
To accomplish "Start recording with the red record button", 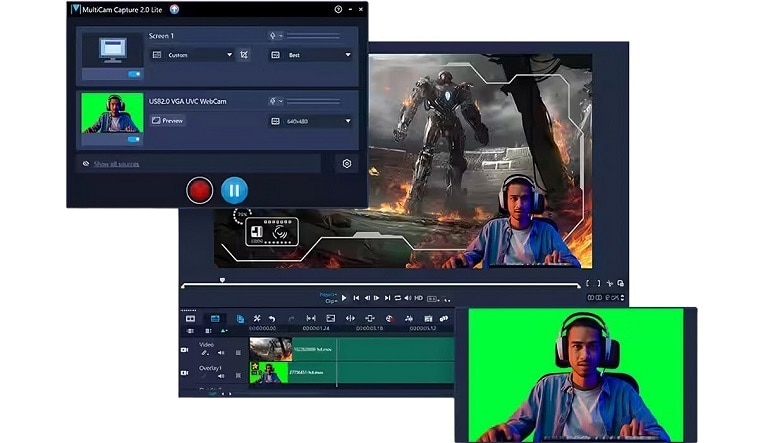I will (199, 190).
